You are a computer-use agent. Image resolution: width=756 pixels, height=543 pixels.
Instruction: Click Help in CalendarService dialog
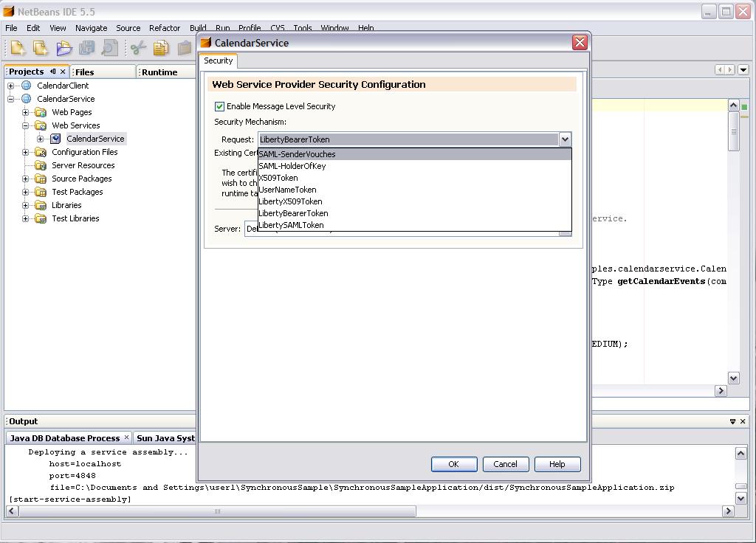click(557, 464)
